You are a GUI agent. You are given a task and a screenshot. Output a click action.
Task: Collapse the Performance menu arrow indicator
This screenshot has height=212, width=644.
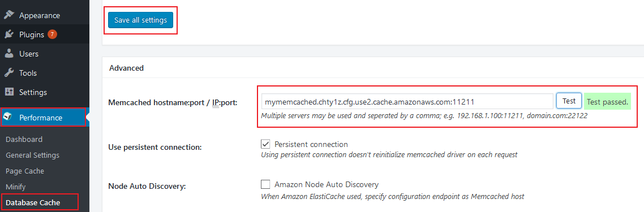coord(88,118)
